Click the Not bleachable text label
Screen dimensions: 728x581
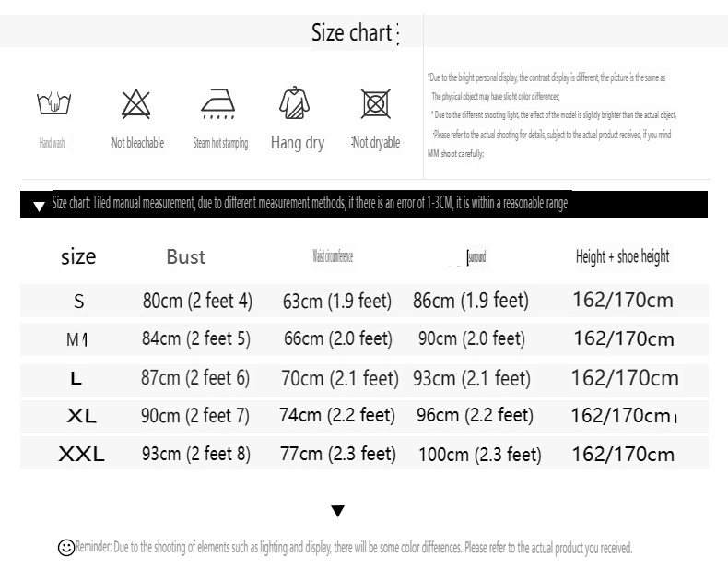point(137,143)
